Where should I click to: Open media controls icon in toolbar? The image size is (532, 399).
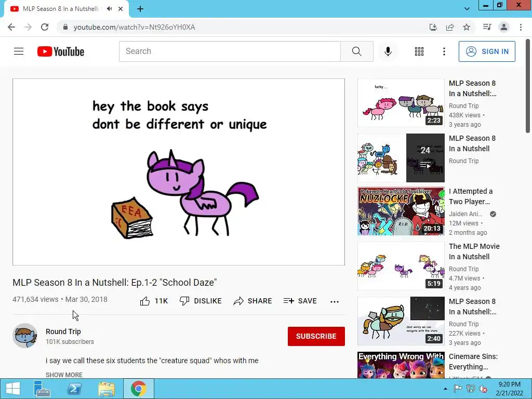(x=487, y=27)
